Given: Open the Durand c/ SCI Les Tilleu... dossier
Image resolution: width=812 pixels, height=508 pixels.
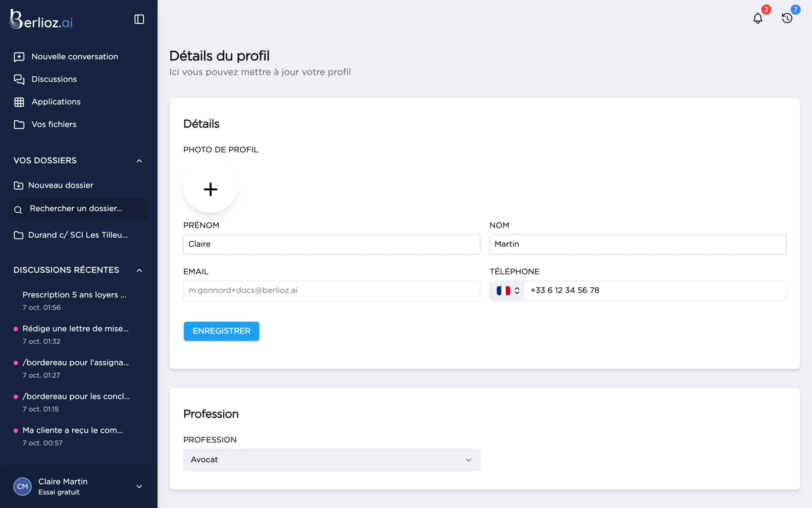Looking at the screenshot, I should pyautogui.click(x=78, y=235).
